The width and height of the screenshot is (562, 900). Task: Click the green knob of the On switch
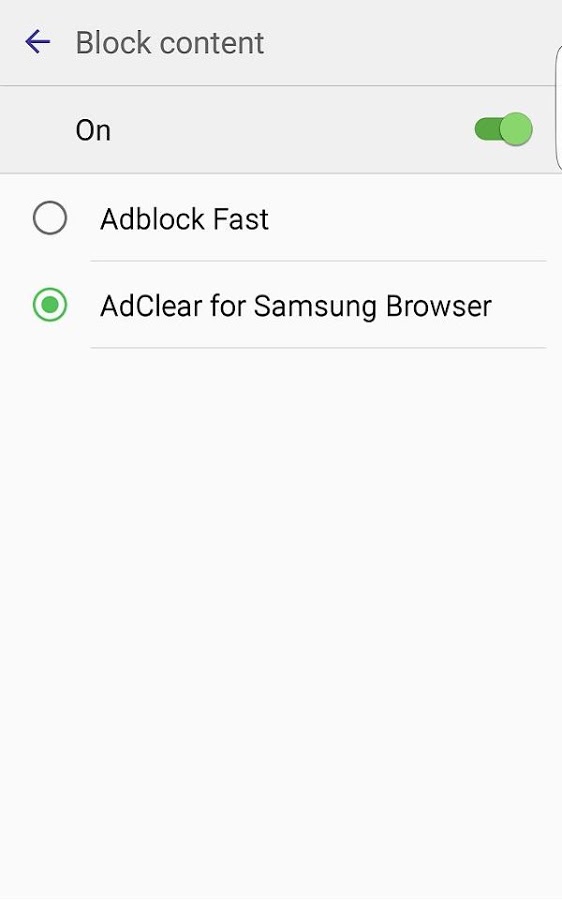click(516, 129)
